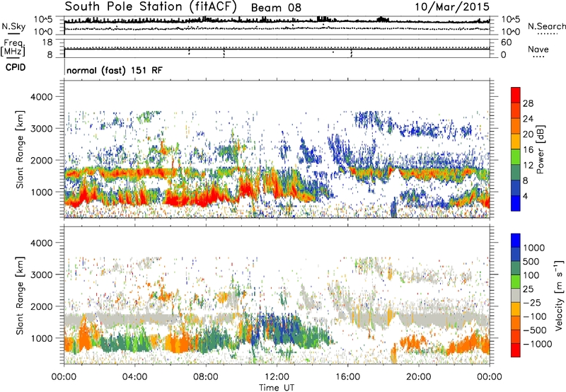The image size is (566, 392).
Task: Select the '4000' tick of the velocity panel
Action: click(x=41, y=243)
